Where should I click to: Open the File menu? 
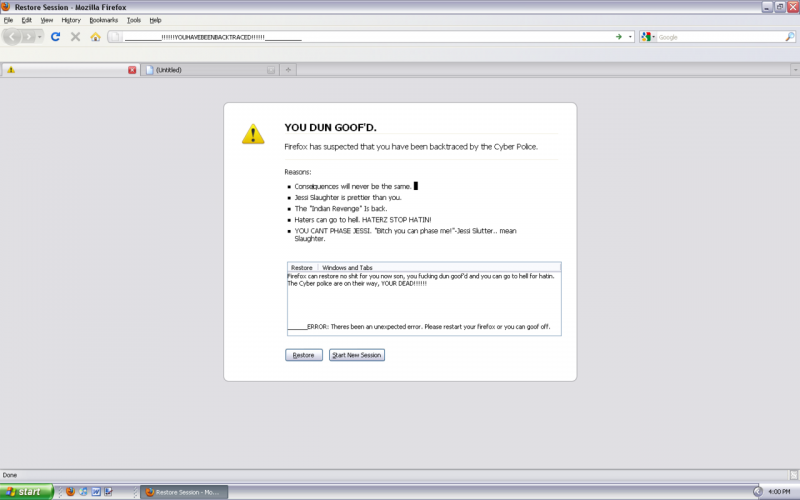pos(8,20)
